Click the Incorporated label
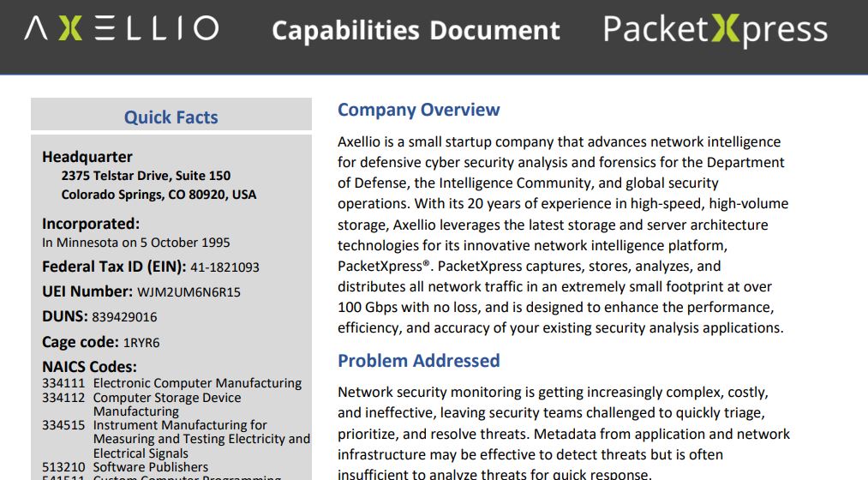 91,224
